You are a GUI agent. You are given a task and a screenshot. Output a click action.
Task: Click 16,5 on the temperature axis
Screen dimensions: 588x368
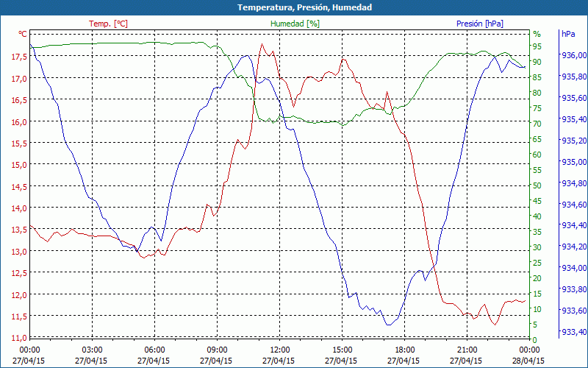coord(20,100)
